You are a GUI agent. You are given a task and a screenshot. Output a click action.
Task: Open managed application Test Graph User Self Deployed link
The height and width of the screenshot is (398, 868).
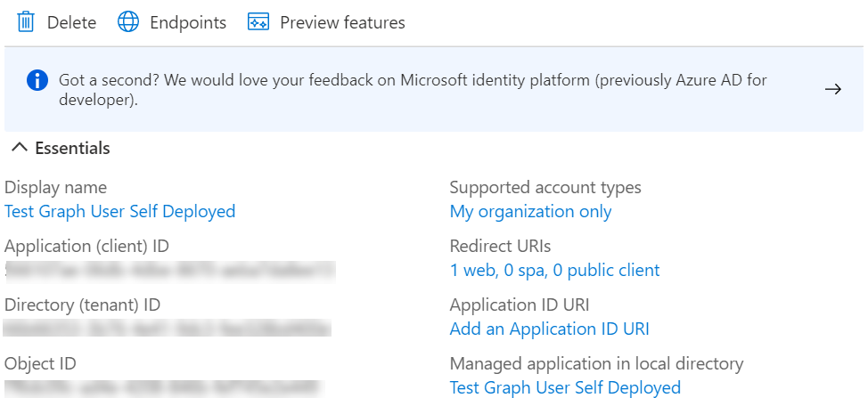tap(565, 387)
